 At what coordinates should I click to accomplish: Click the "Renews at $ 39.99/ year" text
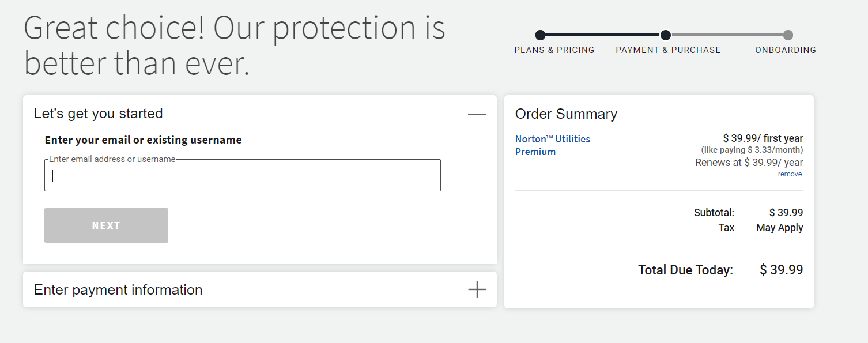pos(749,163)
